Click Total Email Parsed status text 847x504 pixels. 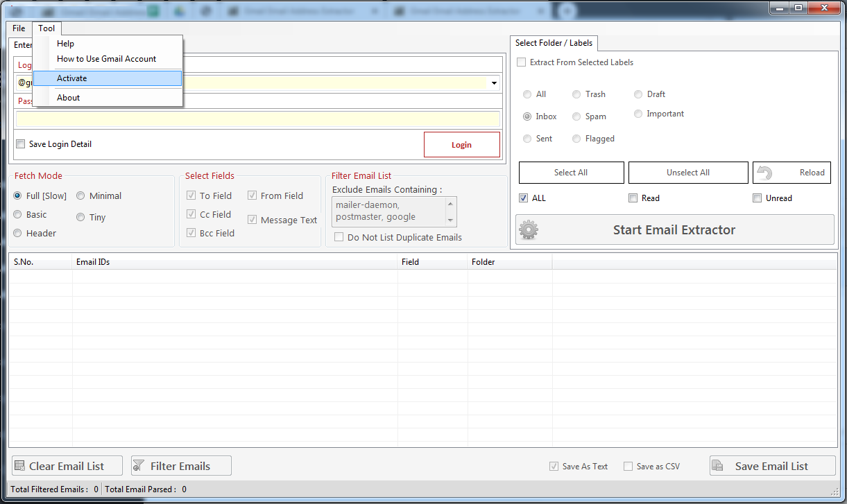(146, 489)
